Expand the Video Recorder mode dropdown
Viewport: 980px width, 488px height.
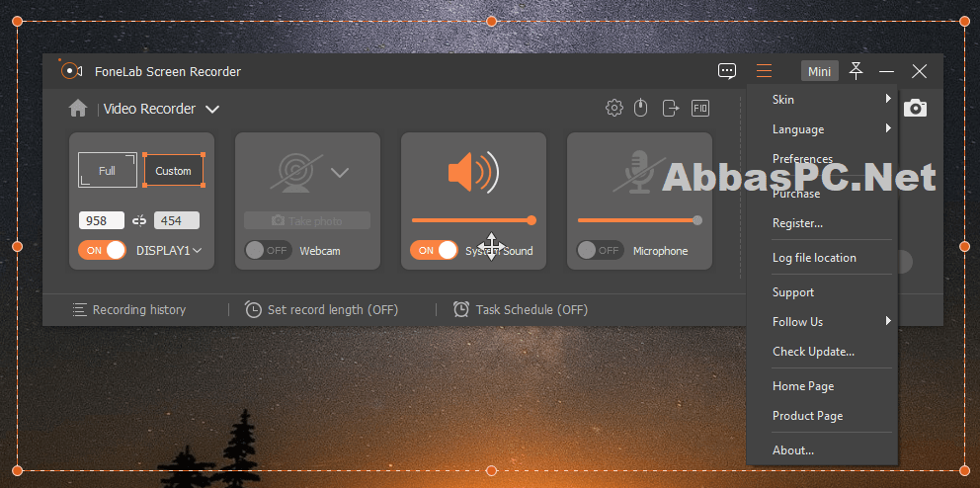(212, 110)
